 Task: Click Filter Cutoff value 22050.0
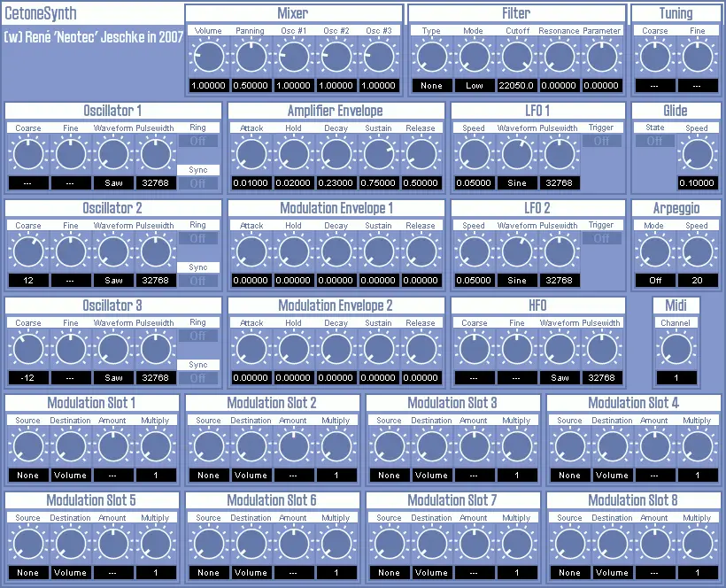click(517, 86)
